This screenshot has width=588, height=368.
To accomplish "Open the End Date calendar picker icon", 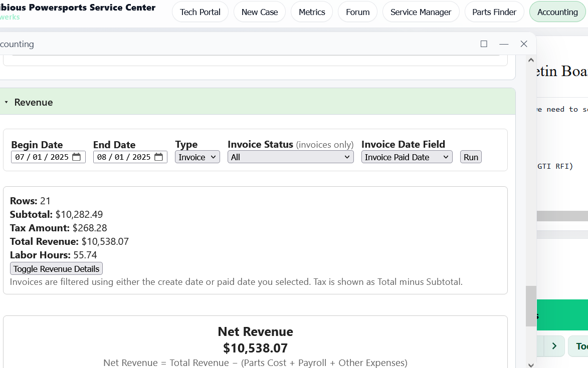I will pos(158,156).
